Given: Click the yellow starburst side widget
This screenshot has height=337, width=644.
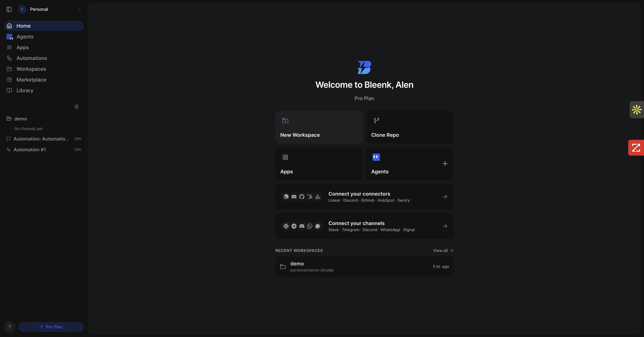Looking at the screenshot, I should pos(636,110).
